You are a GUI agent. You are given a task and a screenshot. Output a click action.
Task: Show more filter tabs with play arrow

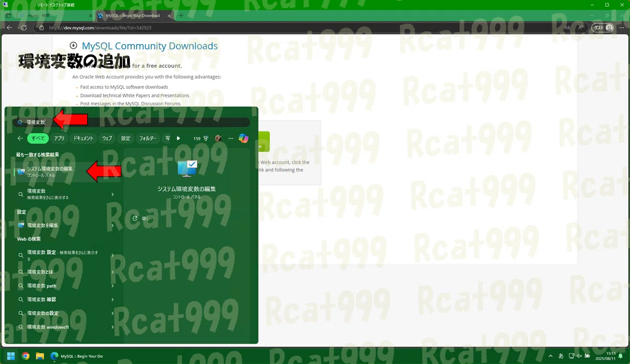pos(178,138)
